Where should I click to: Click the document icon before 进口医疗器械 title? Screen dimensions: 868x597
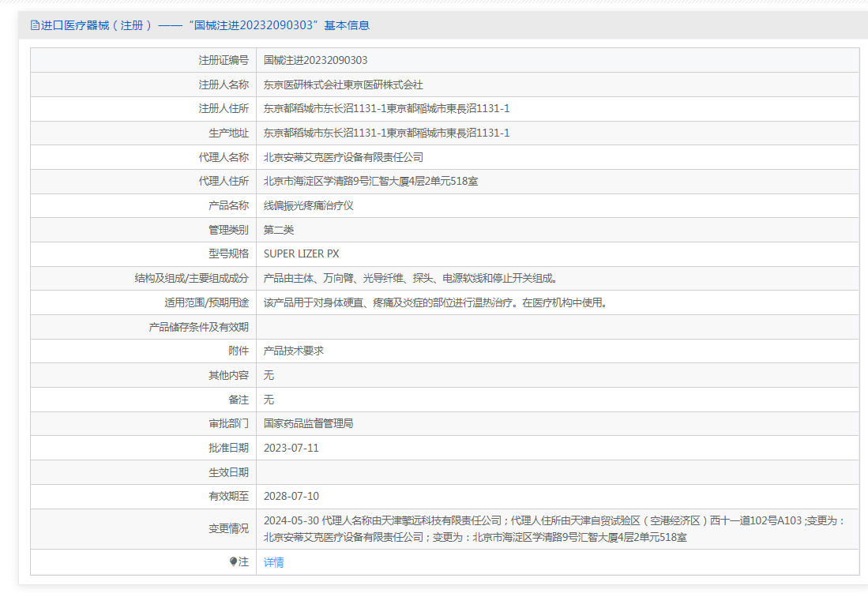tap(35, 25)
